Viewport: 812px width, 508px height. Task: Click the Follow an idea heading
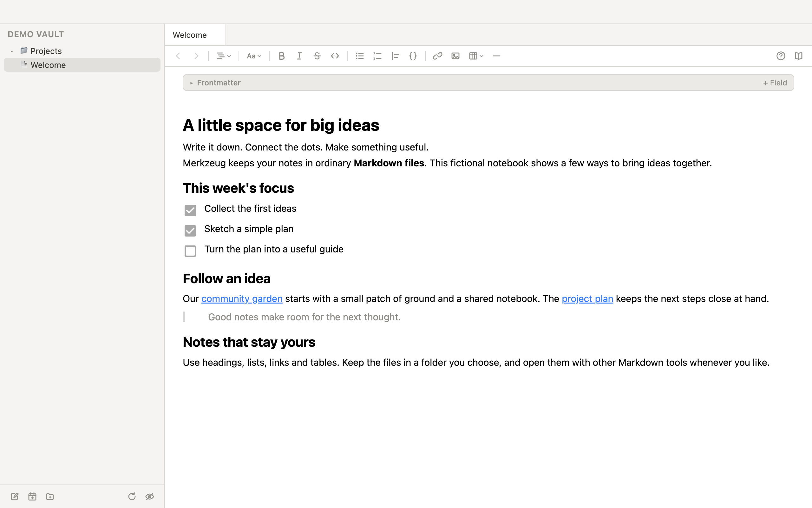coord(226,278)
